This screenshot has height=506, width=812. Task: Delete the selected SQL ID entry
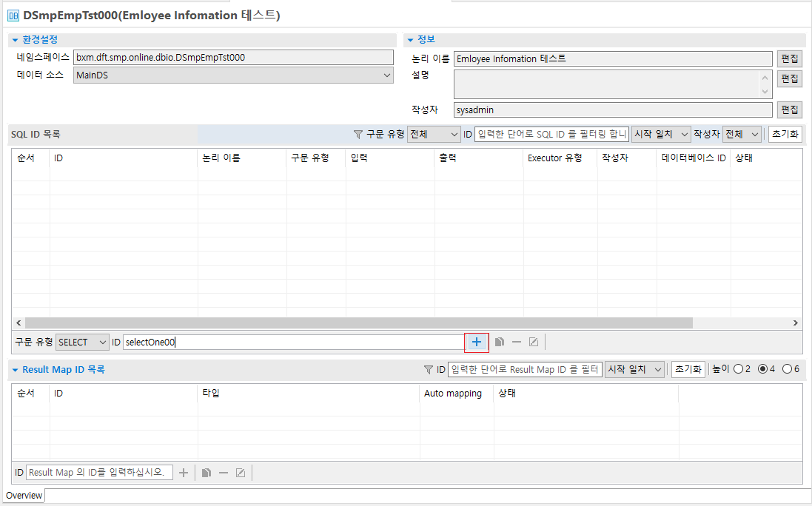(517, 342)
